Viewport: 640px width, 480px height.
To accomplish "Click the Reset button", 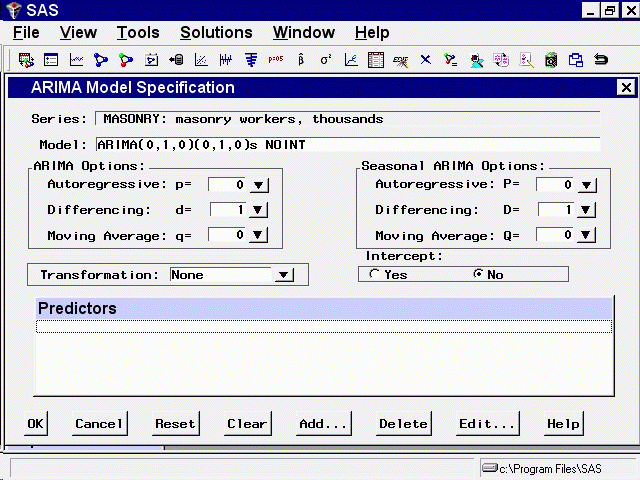I will (x=176, y=424).
